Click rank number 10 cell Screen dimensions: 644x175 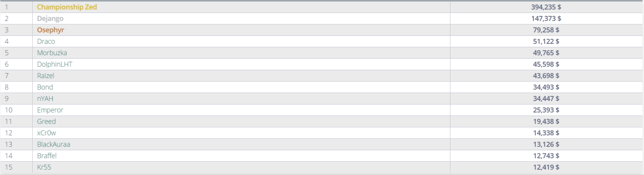click(x=9, y=110)
